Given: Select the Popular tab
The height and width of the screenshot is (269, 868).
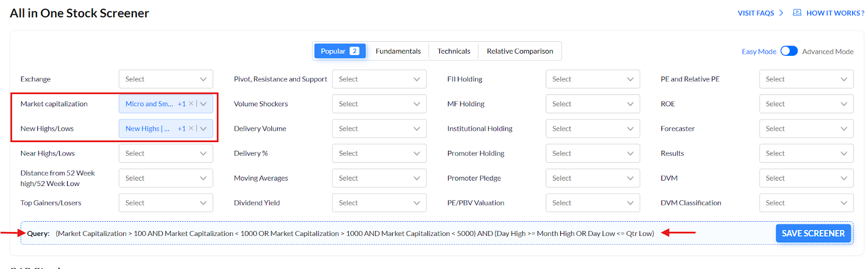Looking at the screenshot, I should (340, 51).
